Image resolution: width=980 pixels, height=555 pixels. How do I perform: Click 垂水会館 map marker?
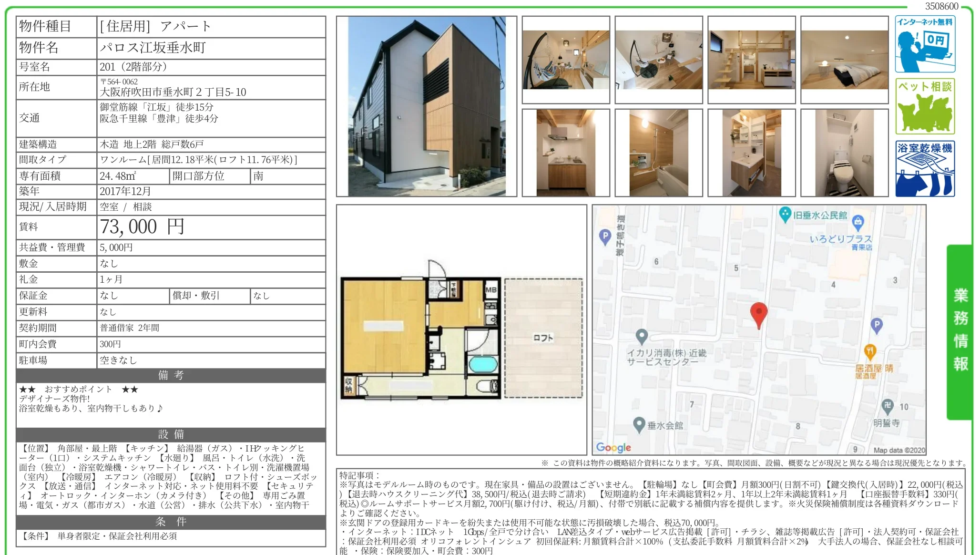[639, 424]
